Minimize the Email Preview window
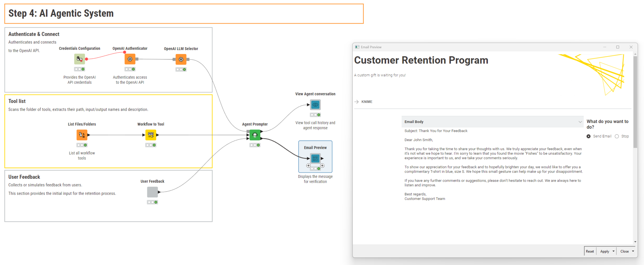644x265 pixels. coord(604,47)
